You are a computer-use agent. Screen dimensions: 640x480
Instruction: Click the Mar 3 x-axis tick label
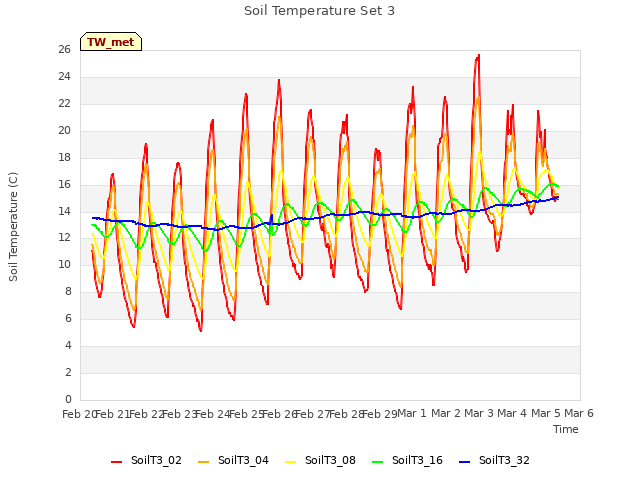(x=479, y=413)
